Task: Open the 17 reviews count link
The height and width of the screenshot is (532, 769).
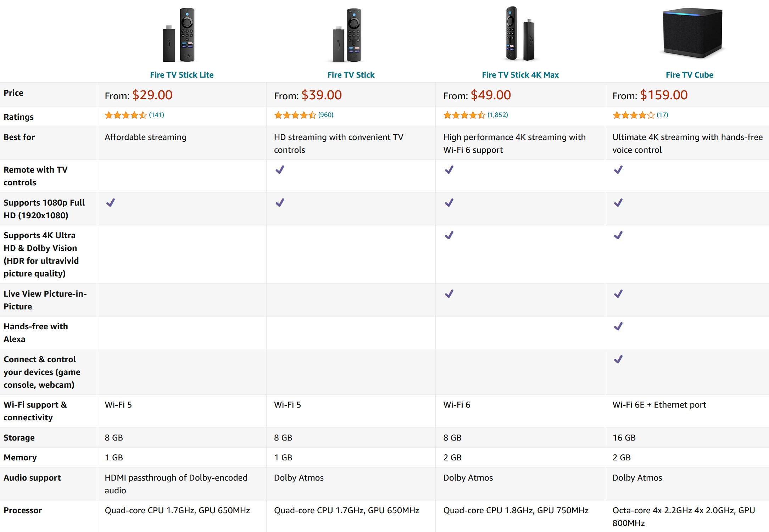Action: pyautogui.click(x=662, y=115)
